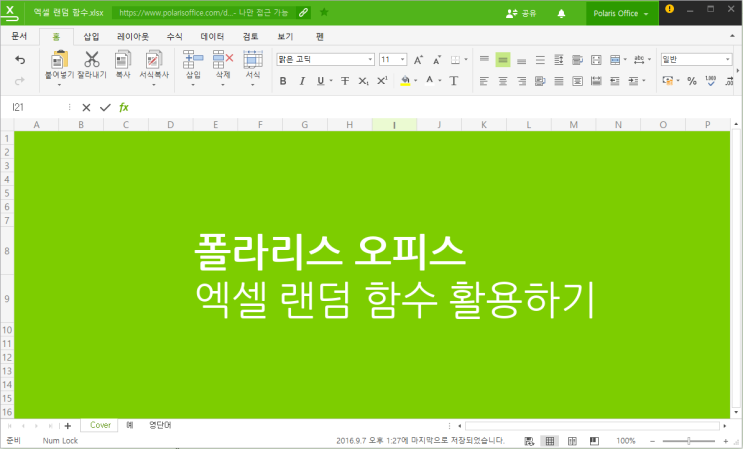Select the Cover sheet tab
743x449 pixels.
(x=100, y=425)
